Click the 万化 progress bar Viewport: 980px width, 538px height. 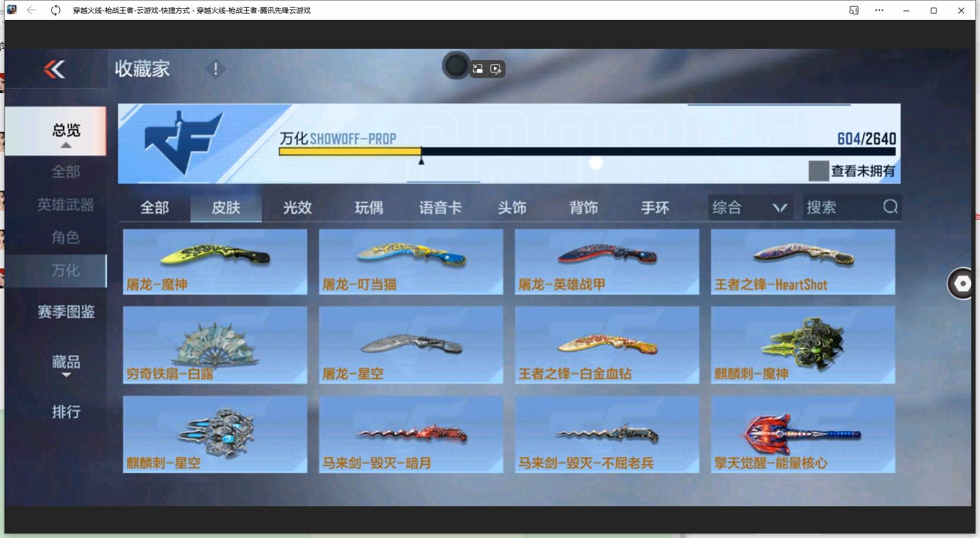(587, 151)
